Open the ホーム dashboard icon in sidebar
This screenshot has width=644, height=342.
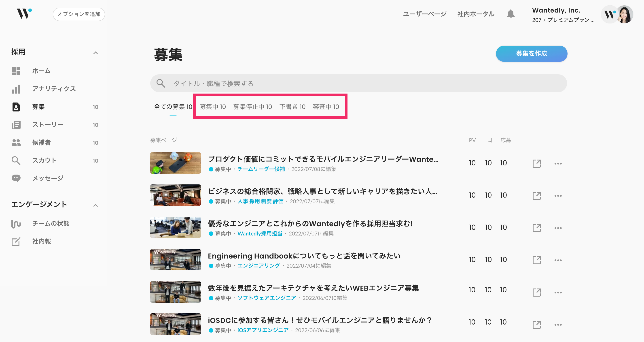(16, 71)
